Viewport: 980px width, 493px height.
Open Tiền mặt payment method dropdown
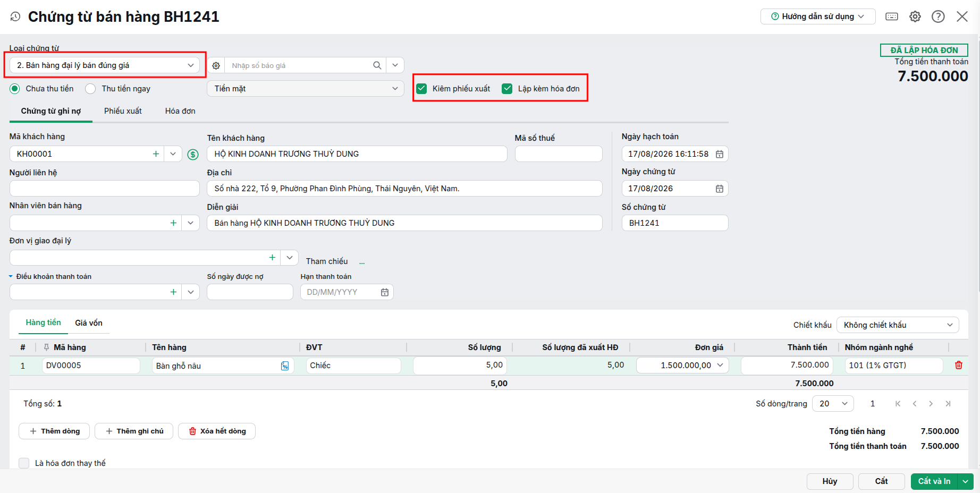pos(306,89)
